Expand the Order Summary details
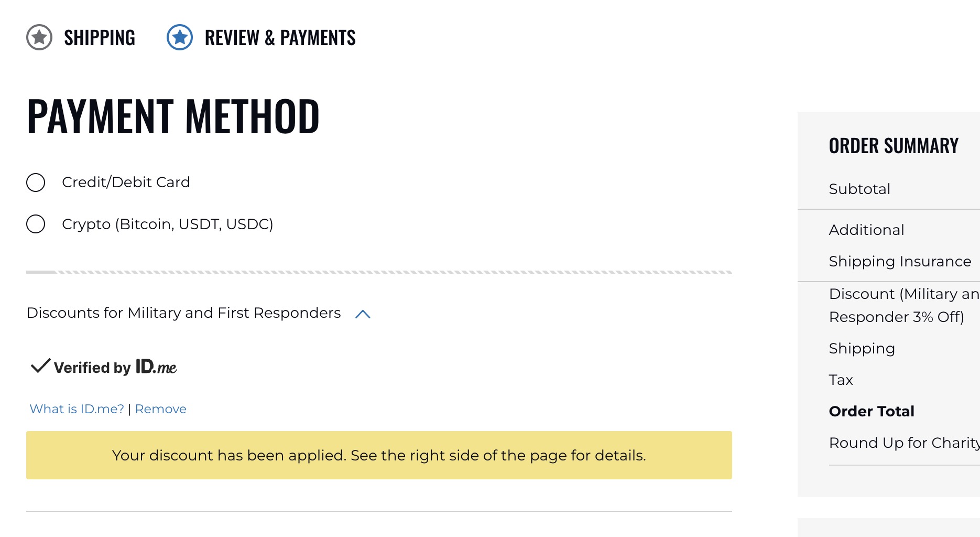The image size is (980, 537). 893,145
